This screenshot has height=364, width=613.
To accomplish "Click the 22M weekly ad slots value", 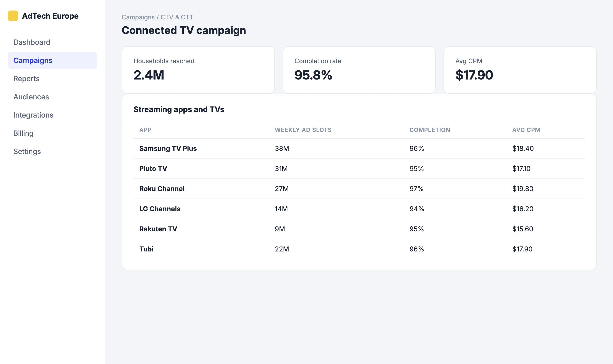I will tap(282, 249).
